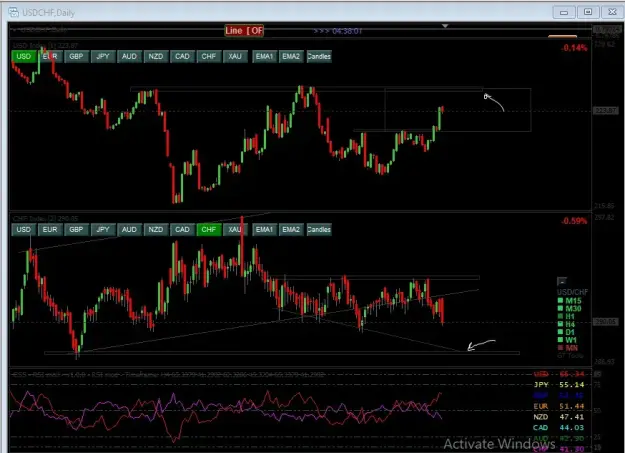Click the 223.87 price label on upper axis
Viewport: 625px width, 453px height.
(x=605, y=110)
